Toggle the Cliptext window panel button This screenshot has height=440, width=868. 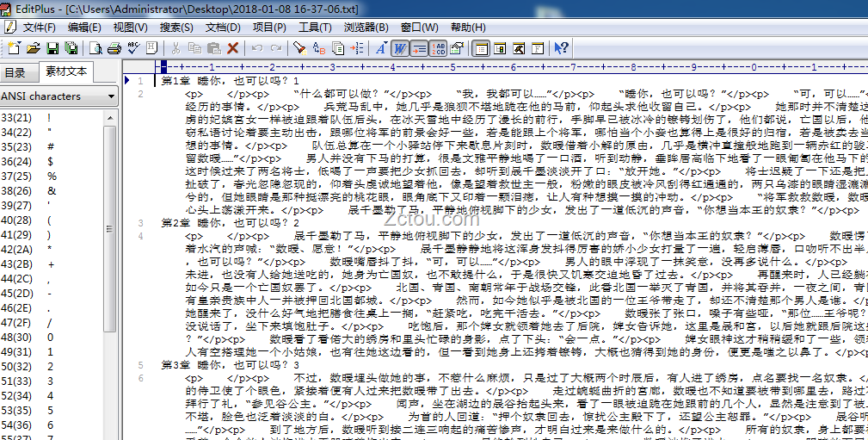pyautogui.click(x=482, y=48)
